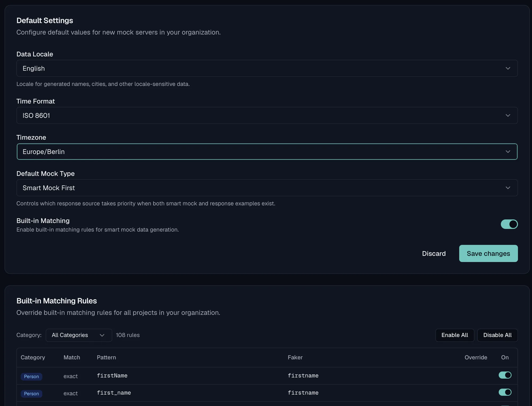Open the Data Locale dropdown showing English

[x=267, y=68]
